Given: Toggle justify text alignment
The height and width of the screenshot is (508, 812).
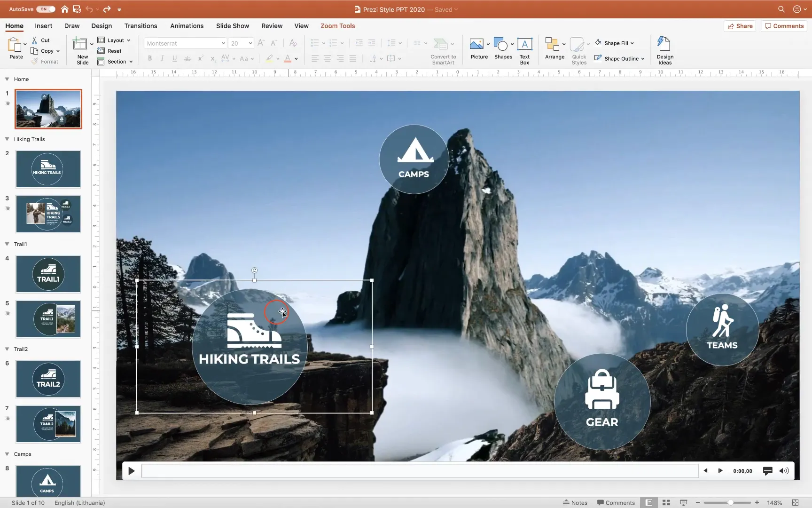Looking at the screenshot, I should pos(353,58).
